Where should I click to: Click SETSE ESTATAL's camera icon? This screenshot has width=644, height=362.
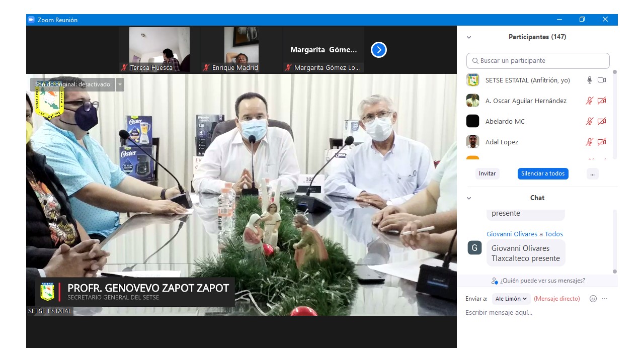coord(601,80)
